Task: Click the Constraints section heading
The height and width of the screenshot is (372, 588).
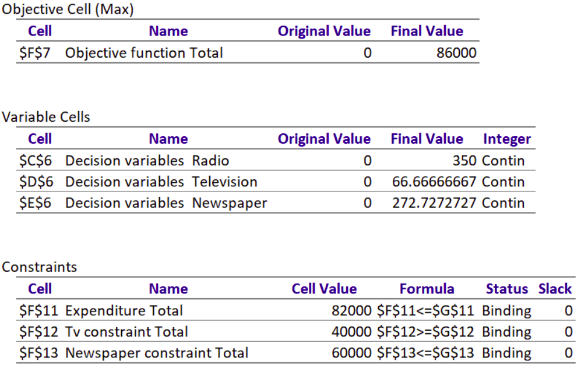Action: (39, 267)
